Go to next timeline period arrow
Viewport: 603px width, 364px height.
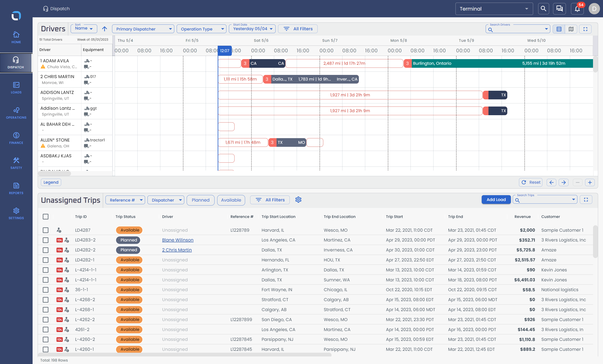click(564, 182)
